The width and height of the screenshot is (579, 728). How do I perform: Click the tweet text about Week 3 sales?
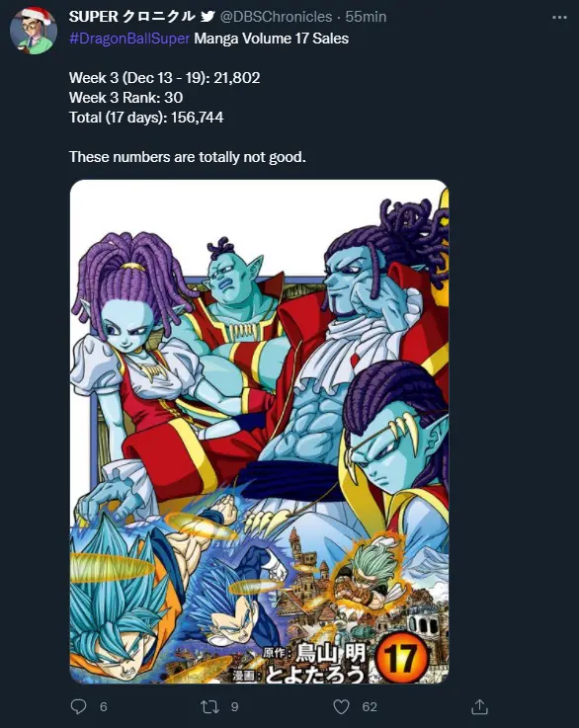[x=164, y=77]
